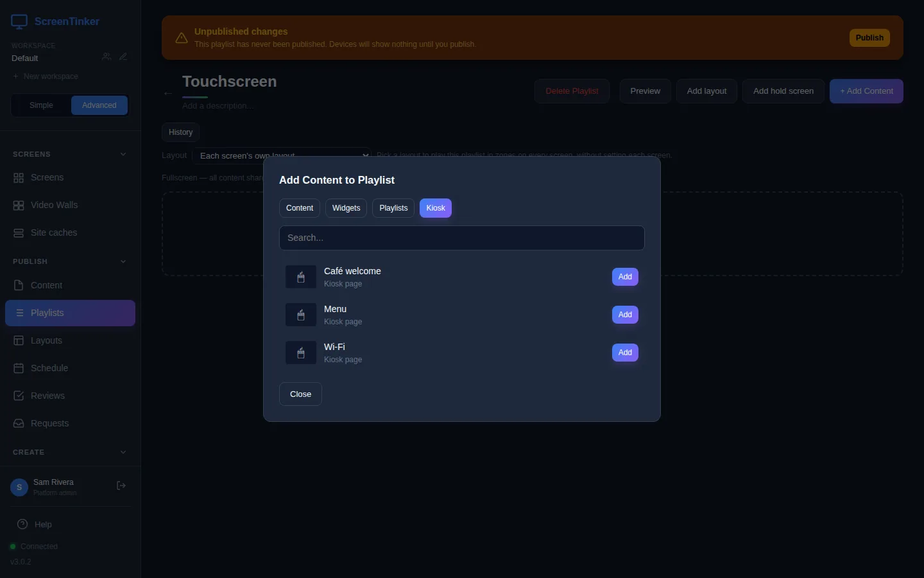
Task: Click the Site caches icon in sidebar
Action: [x=19, y=233]
